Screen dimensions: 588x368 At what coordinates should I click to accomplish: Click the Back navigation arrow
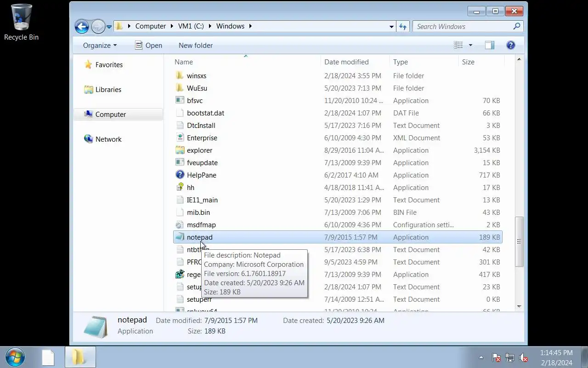tap(81, 26)
